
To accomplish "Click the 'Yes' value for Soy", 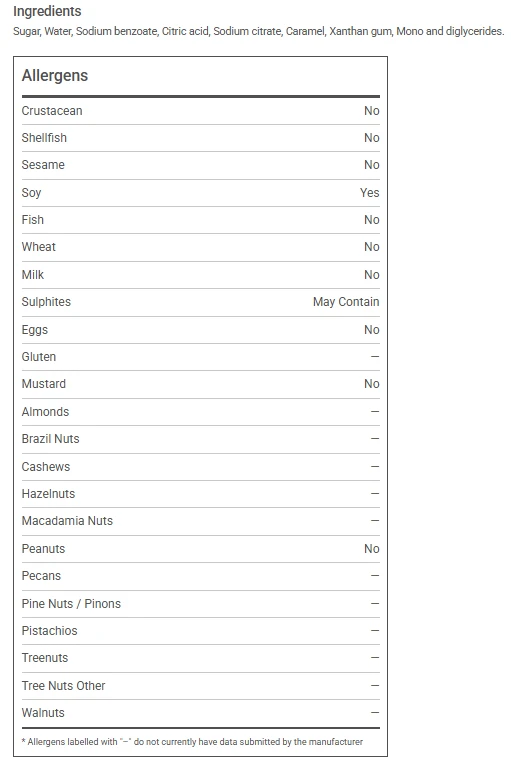I will click(x=370, y=193).
